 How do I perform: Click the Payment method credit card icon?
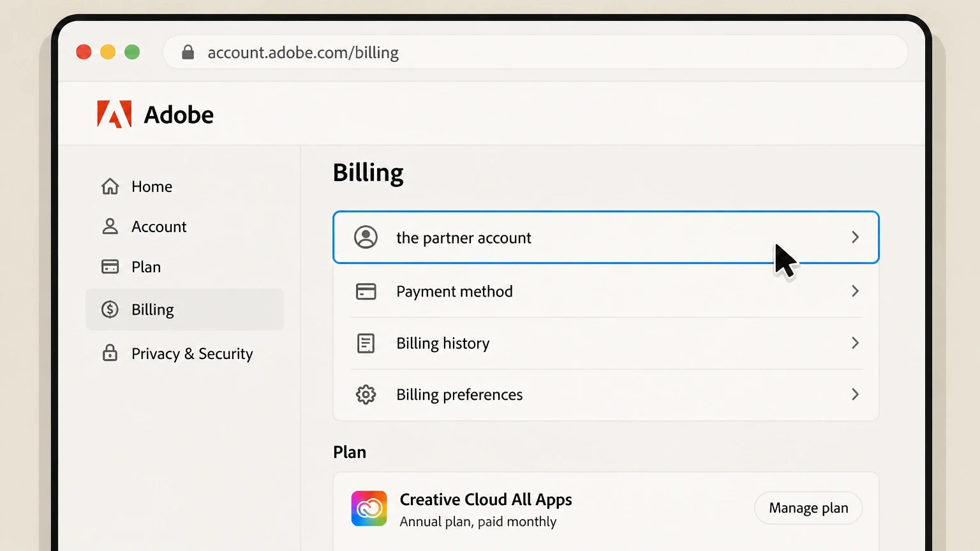tap(366, 291)
